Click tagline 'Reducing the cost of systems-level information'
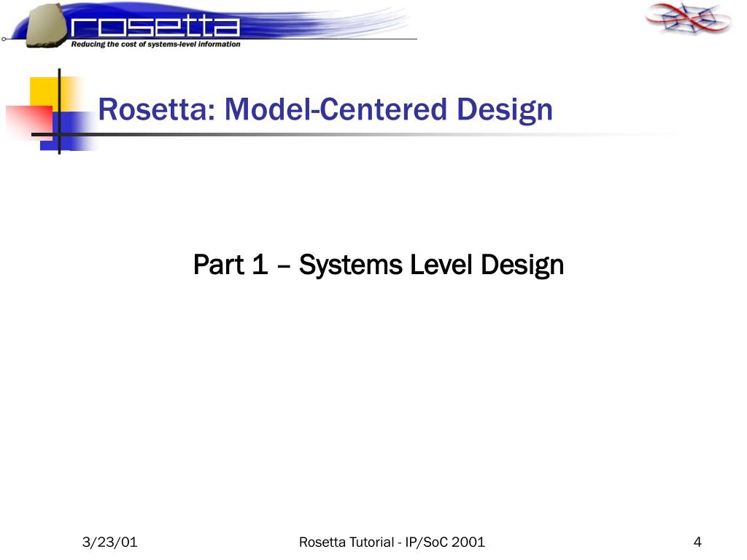747x560 pixels. (156, 44)
